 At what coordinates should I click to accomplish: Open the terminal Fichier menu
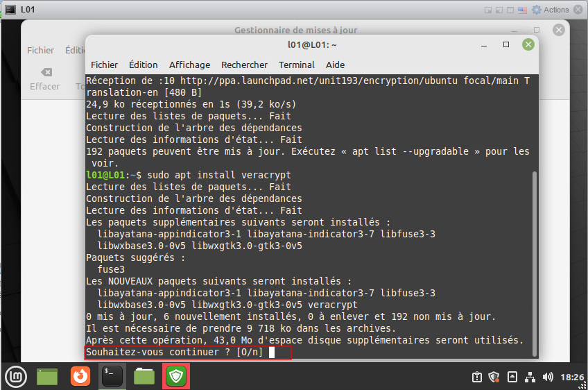point(104,65)
